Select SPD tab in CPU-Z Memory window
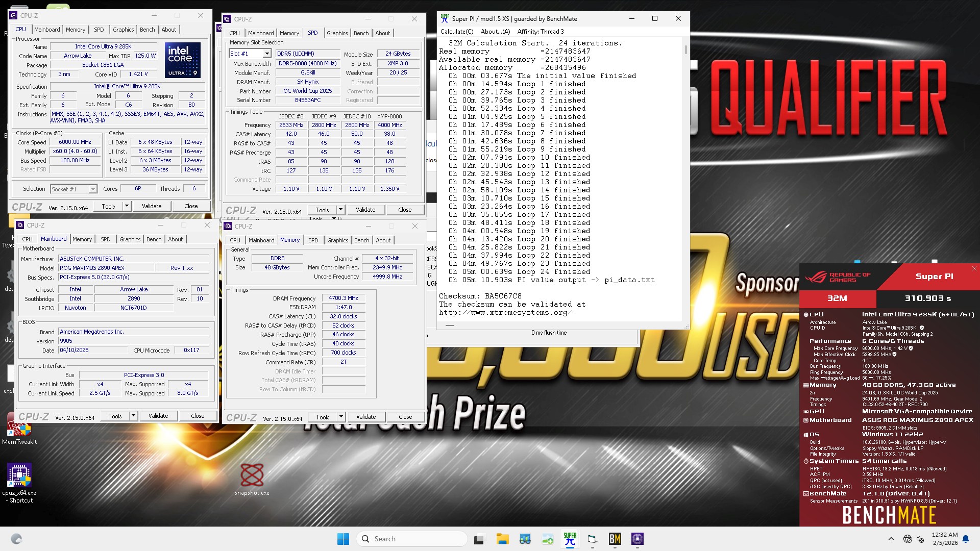Viewport: 980px width, 551px height. (x=313, y=240)
